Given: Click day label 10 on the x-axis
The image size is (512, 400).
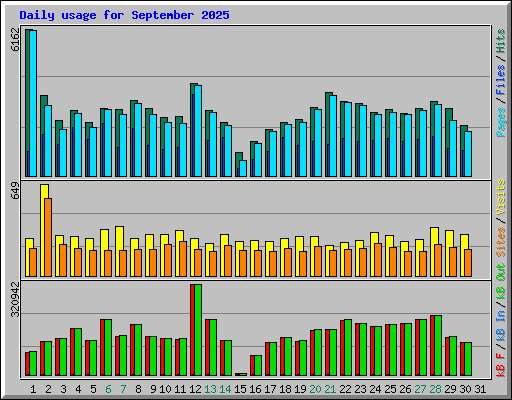Looking at the screenshot, I should click(x=165, y=389).
